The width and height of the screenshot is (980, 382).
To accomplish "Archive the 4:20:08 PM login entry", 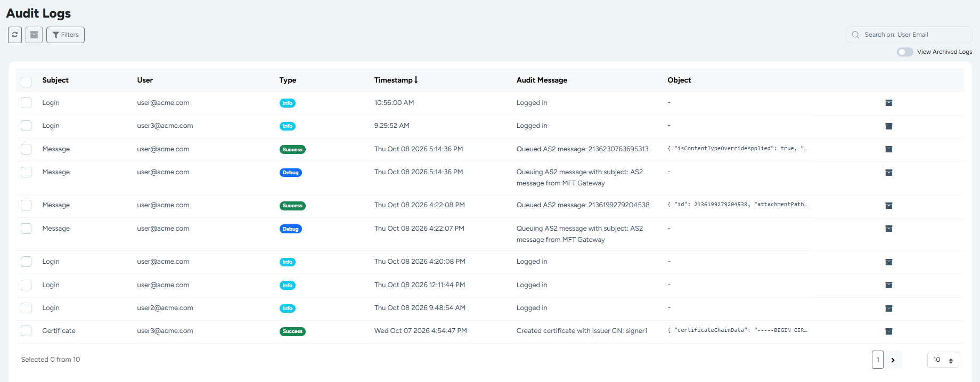I will point(889,262).
